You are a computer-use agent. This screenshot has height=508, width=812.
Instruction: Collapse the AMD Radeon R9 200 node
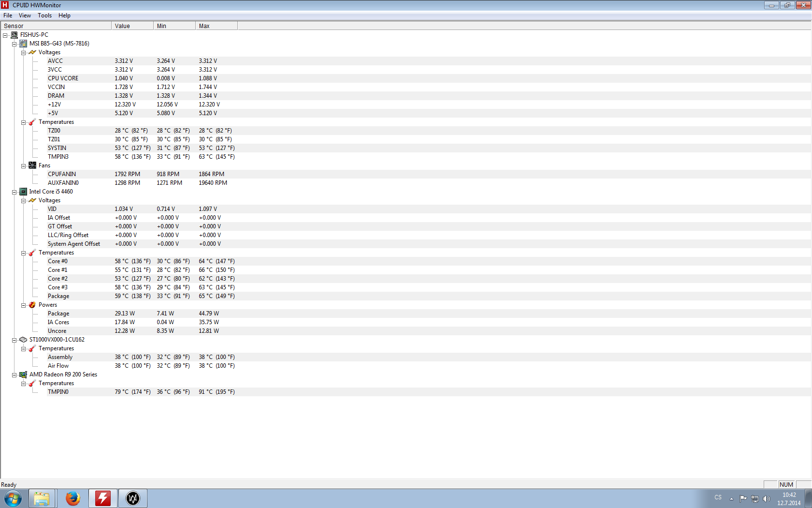14,375
